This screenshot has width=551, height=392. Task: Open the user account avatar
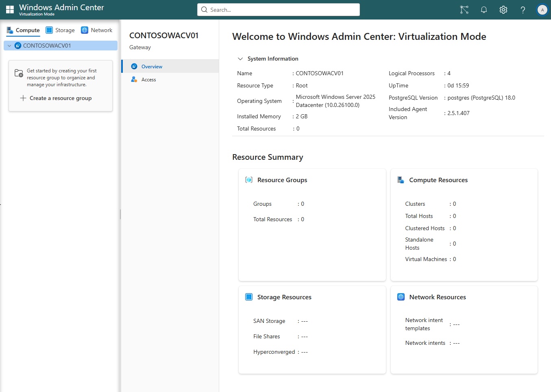pos(542,10)
